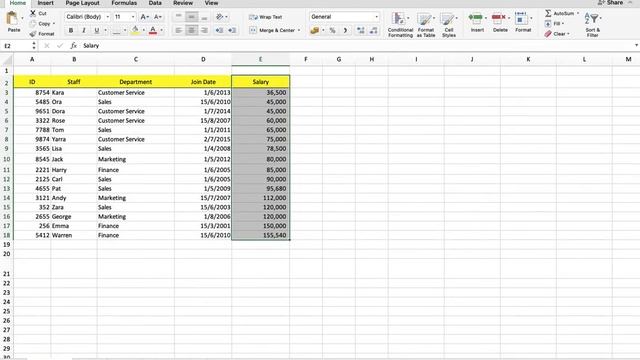Align text right
The image size is (640, 360).
204,30
